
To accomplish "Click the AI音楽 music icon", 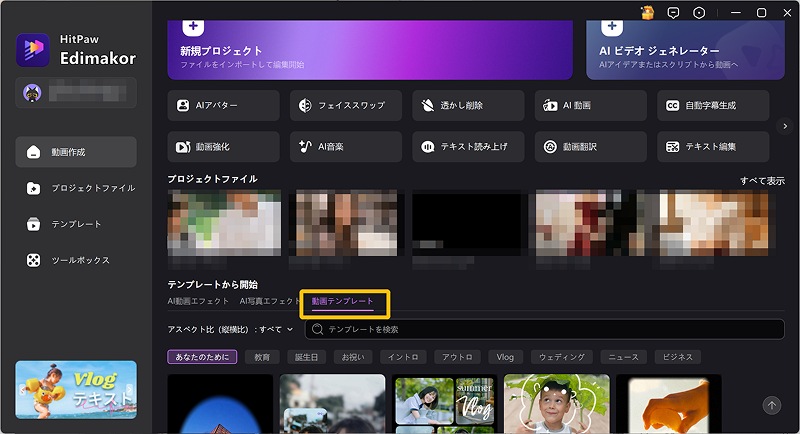I will coord(305,147).
